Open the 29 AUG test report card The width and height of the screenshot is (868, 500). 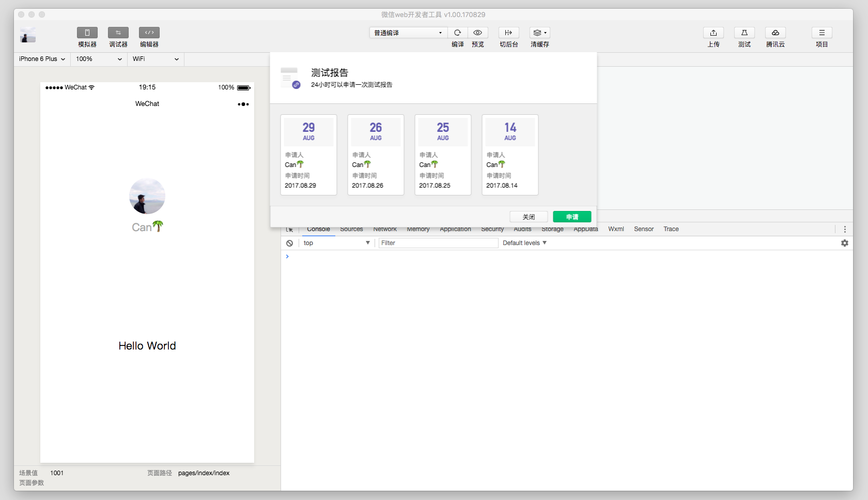pyautogui.click(x=308, y=155)
